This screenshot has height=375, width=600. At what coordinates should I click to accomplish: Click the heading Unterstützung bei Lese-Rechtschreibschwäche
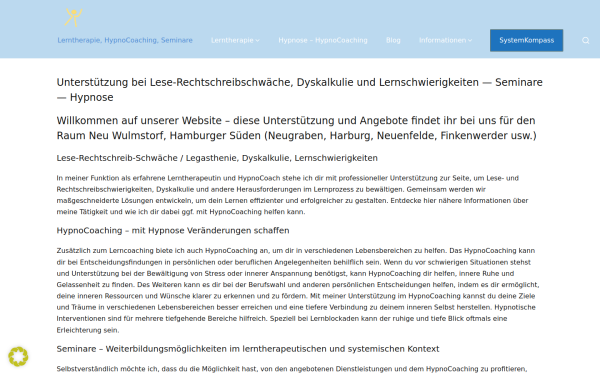(300, 90)
